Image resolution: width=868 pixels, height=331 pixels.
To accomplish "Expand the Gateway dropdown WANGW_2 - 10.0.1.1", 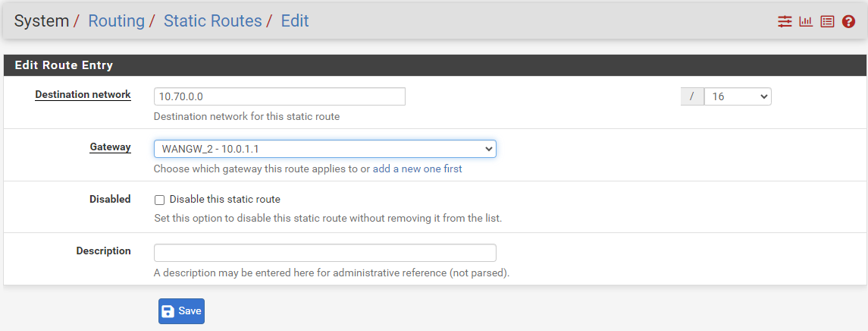I will pos(325,149).
